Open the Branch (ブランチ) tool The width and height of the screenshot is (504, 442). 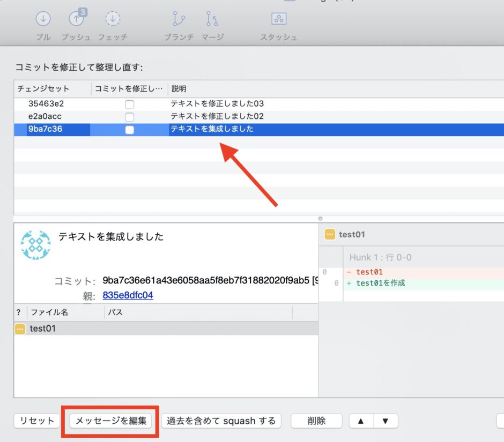(179, 19)
